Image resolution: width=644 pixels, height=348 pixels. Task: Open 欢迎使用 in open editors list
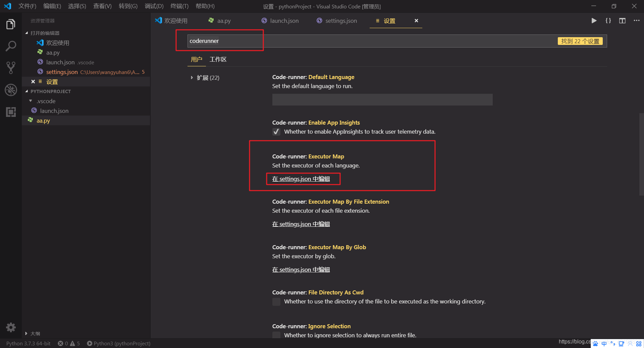[58, 43]
